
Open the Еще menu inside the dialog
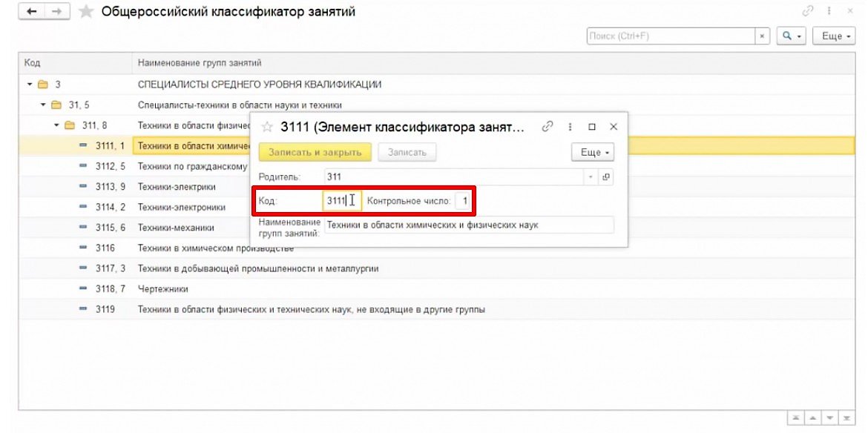[594, 153]
